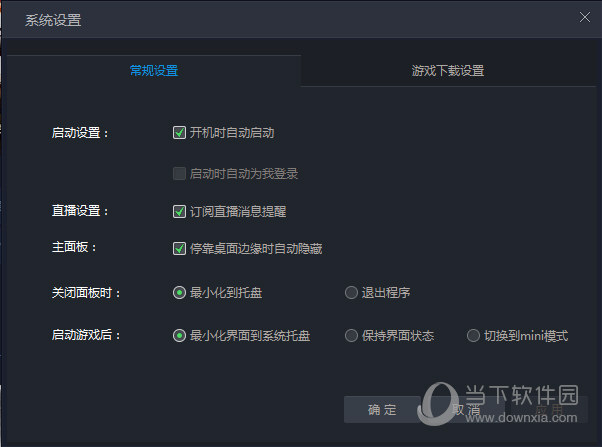The height and width of the screenshot is (447, 602).
Task: Switch to the 常规设置 tab
Action: tap(154, 71)
